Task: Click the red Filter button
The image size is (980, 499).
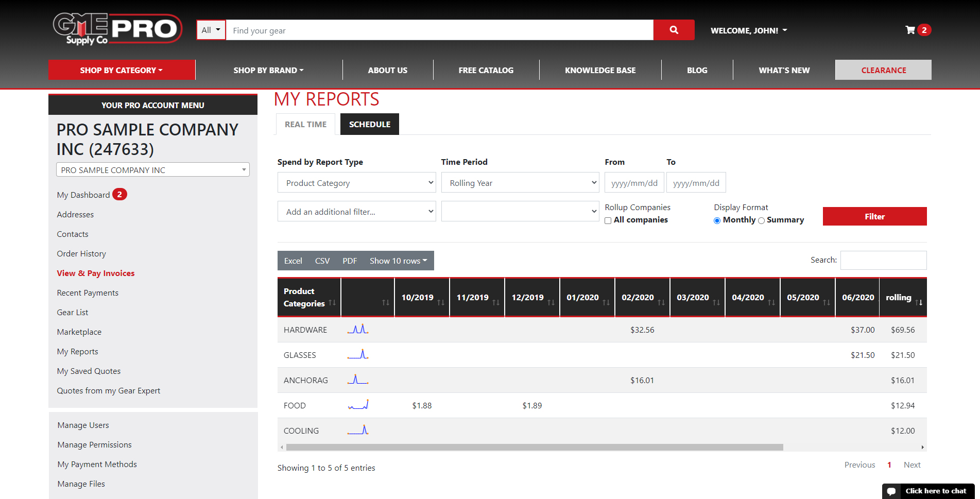Action: (x=875, y=216)
